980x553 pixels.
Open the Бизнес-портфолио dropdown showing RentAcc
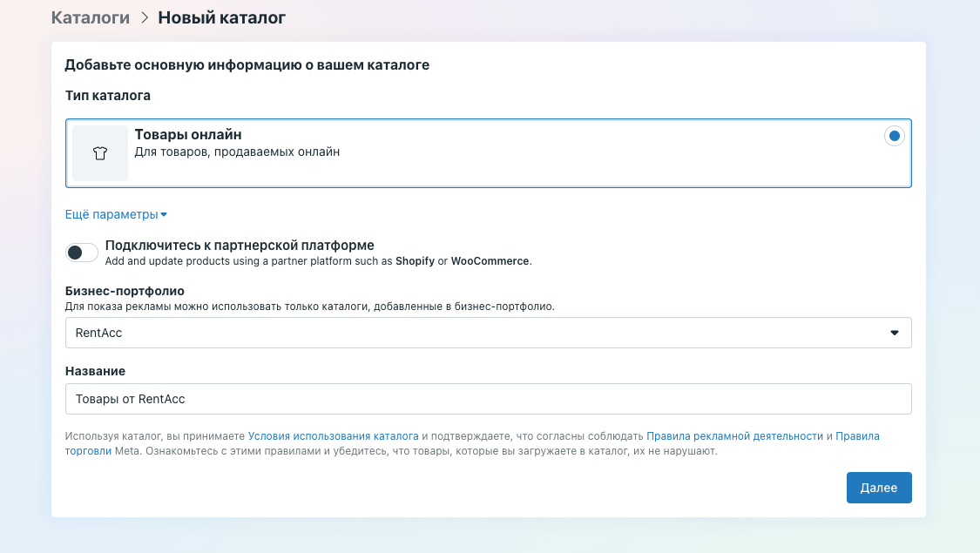point(488,333)
